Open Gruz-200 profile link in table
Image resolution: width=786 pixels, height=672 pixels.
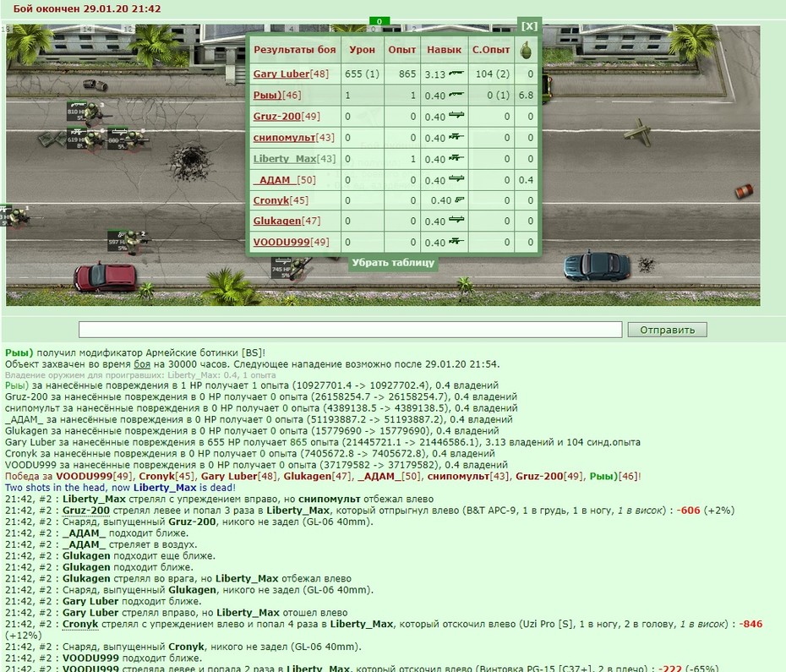[276, 116]
